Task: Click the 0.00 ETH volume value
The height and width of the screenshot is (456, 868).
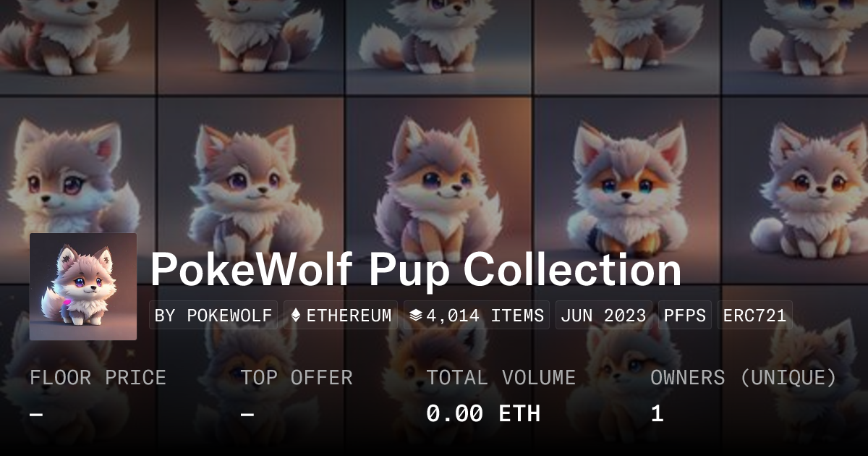Action: 483,413
